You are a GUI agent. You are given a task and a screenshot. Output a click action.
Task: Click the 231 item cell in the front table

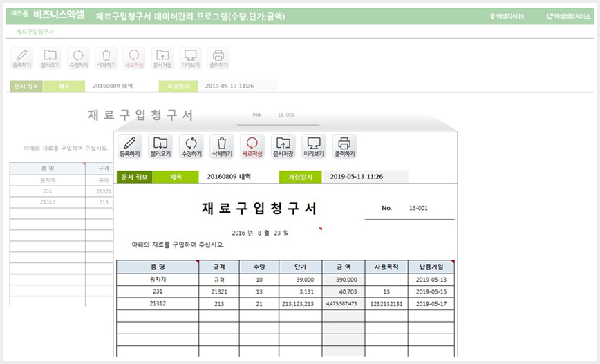click(x=158, y=291)
